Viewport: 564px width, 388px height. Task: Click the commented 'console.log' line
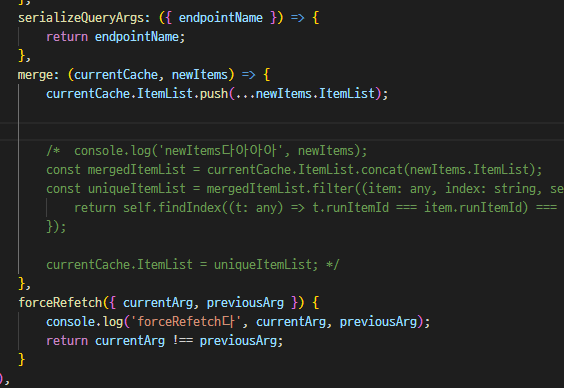click(206, 151)
